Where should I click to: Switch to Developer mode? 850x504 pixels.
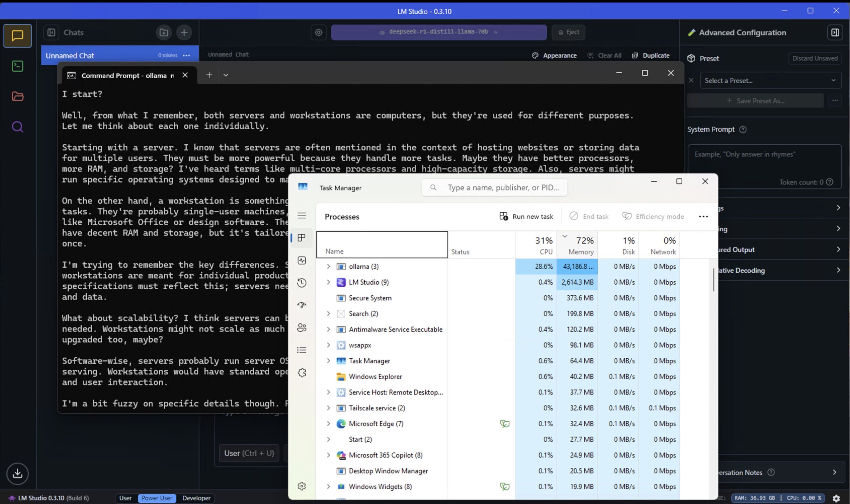click(196, 498)
